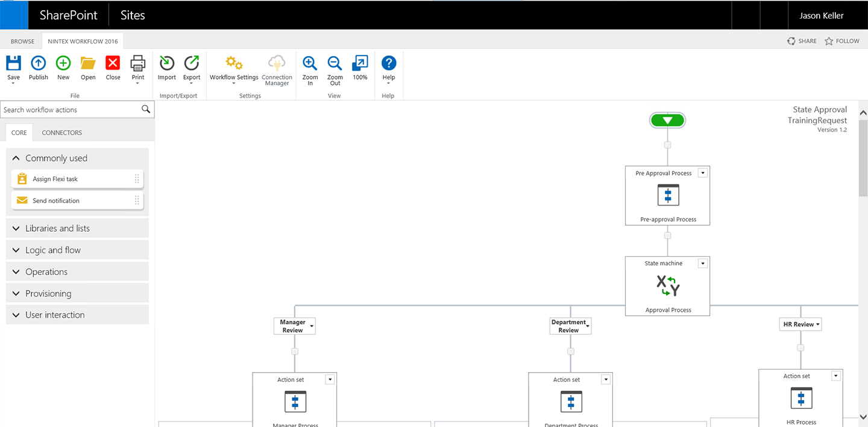Open the Jason Keller user menu

[x=822, y=16]
